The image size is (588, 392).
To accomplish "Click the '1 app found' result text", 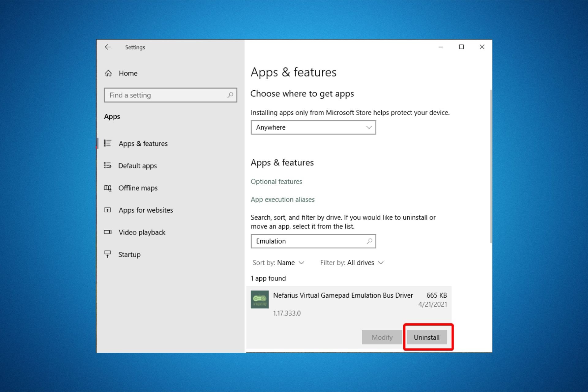I will 268,278.
